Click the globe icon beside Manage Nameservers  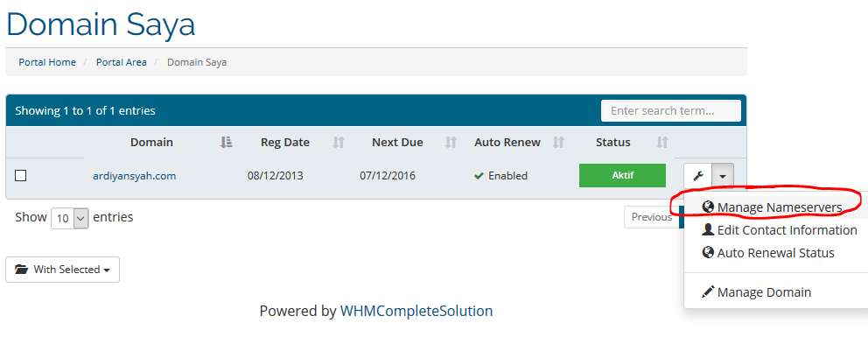[x=708, y=207]
